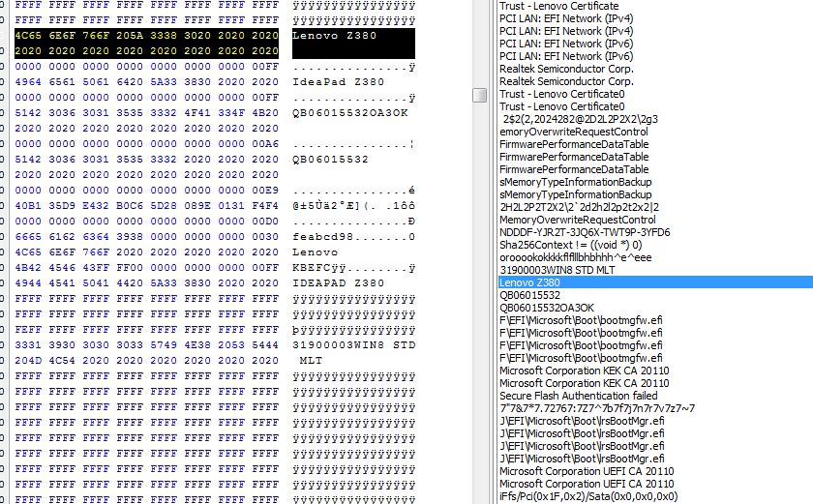813x504 pixels.
Task: Click hex word '4C54' in the hex pane
Action: coord(62,360)
